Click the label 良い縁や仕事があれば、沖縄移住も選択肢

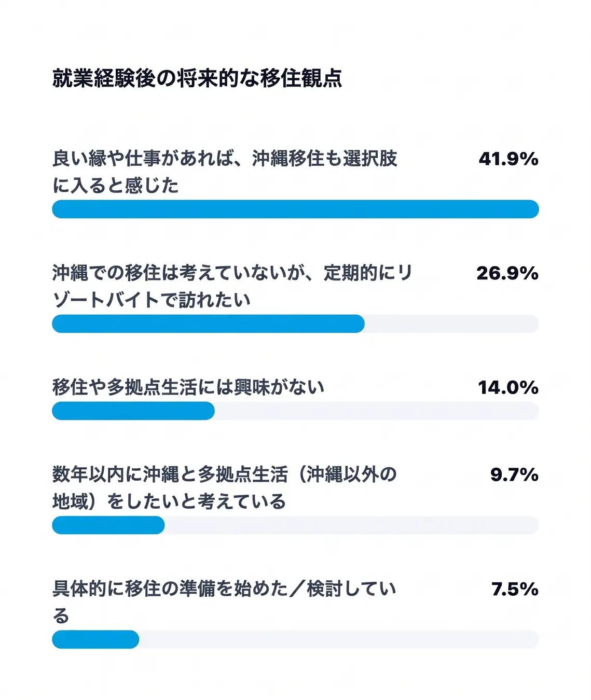225,159
